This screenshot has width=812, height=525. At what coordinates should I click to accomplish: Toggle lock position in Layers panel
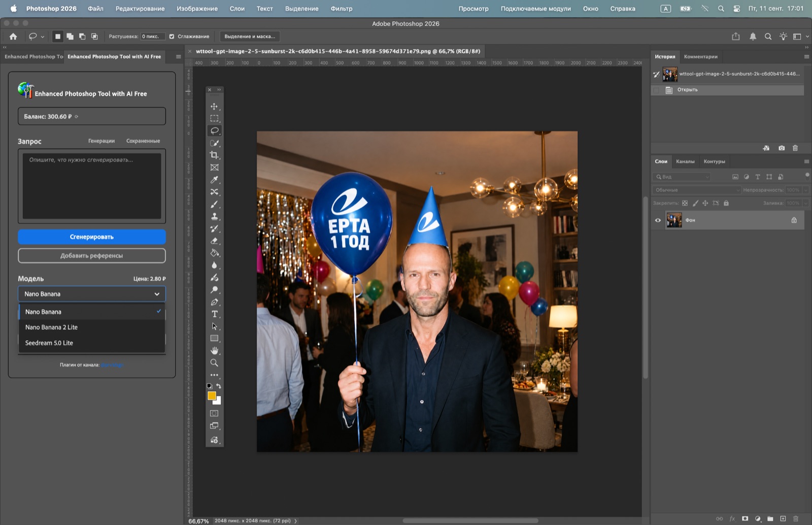705,203
